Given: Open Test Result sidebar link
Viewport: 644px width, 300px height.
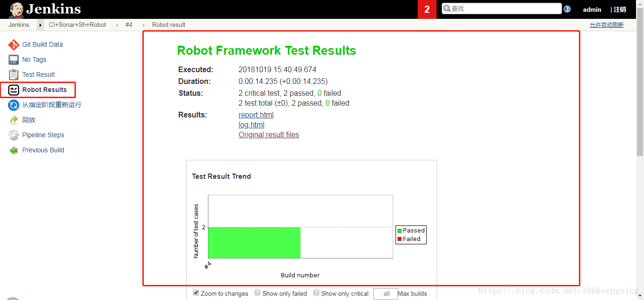Looking at the screenshot, I should (x=39, y=75).
